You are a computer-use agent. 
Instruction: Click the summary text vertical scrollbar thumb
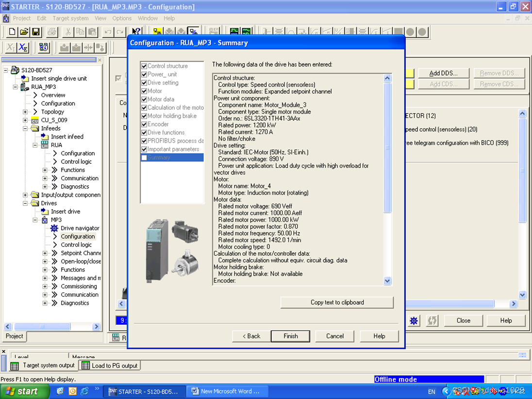387,148
